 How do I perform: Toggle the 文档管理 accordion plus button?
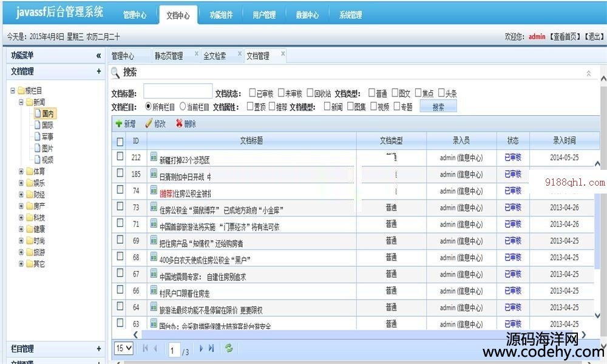tap(99, 72)
